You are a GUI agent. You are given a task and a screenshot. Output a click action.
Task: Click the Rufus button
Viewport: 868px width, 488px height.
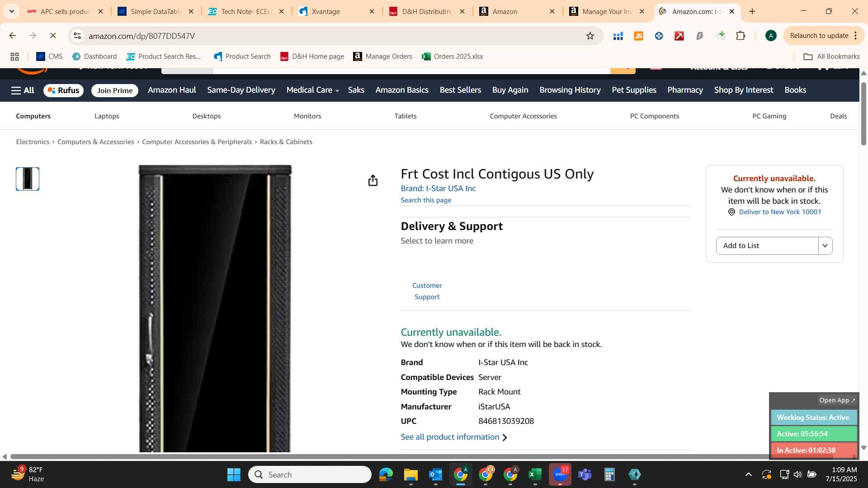tap(63, 90)
